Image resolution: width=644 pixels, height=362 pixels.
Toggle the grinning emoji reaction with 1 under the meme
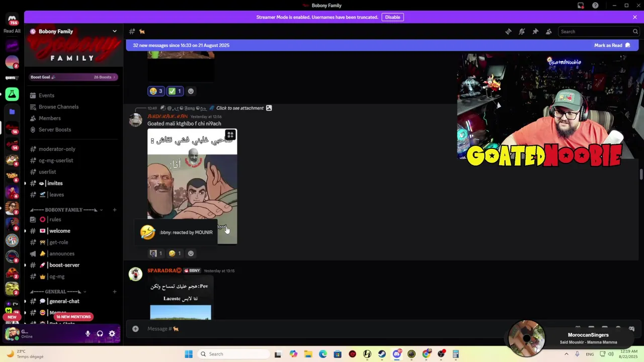coord(175,253)
